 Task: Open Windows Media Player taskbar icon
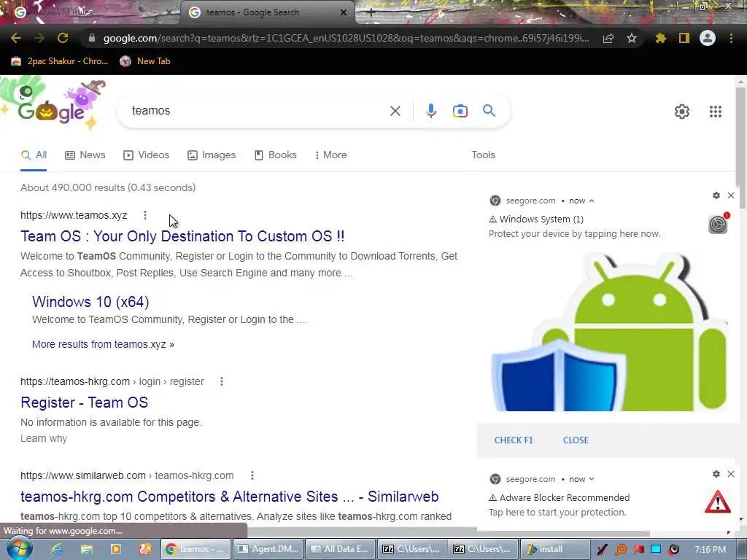click(x=116, y=549)
